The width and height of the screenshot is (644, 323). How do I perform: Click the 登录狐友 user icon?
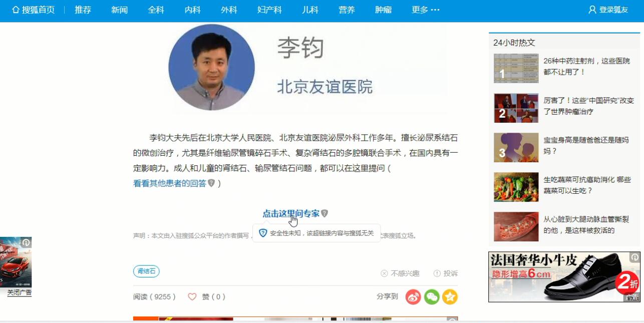pos(592,10)
